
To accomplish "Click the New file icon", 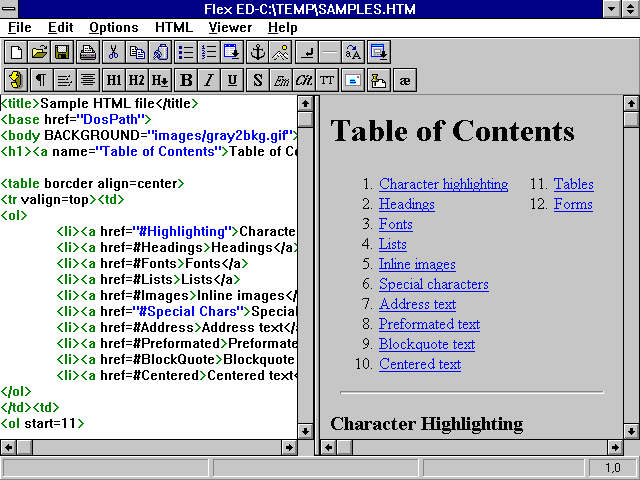I will 16,52.
